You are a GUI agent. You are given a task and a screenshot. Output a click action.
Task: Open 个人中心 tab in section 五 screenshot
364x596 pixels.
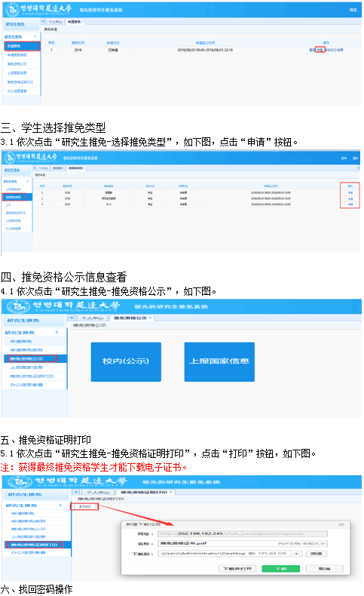pos(98,492)
